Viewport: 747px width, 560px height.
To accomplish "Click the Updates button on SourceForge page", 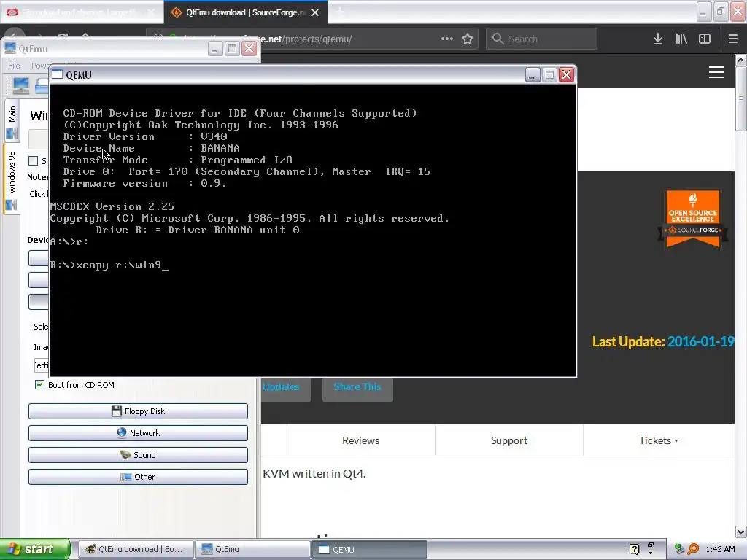I will 285,387.
